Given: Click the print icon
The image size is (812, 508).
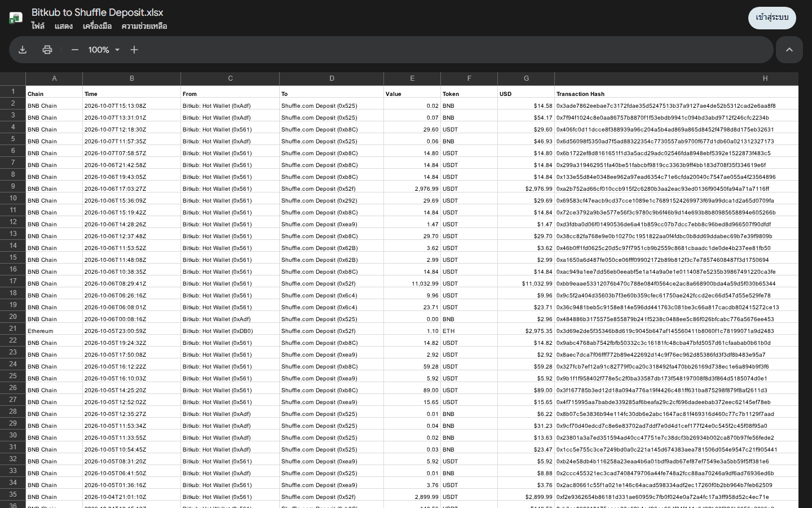Looking at the screenshot, I should click(47, 50).
